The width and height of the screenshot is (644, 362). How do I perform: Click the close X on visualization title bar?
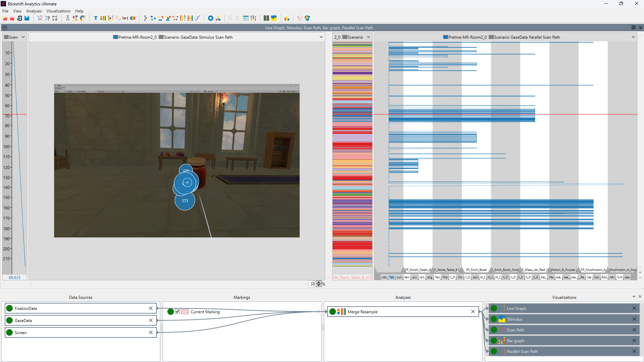640,28
